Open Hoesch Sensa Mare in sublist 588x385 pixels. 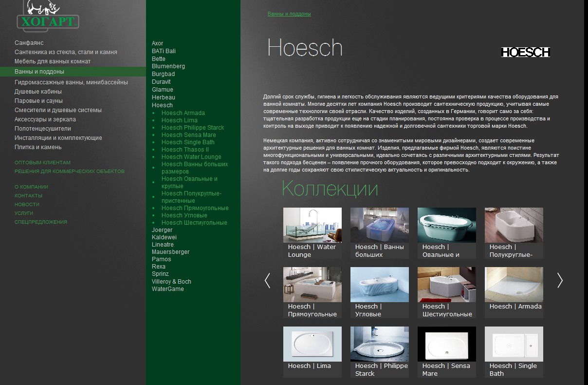click(x=189, y=135)
